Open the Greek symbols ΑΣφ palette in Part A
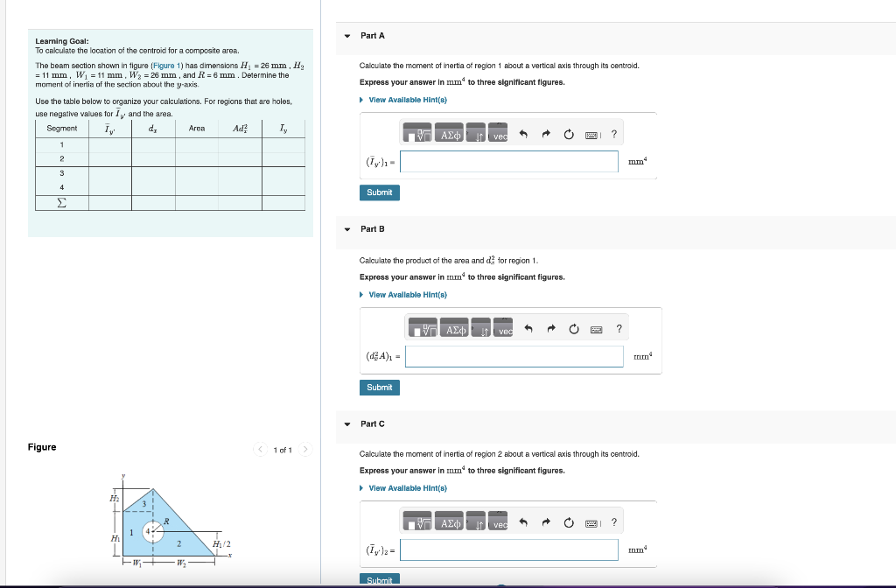Image resolution: width=896 pixels, height=588 pixels. 450,134
